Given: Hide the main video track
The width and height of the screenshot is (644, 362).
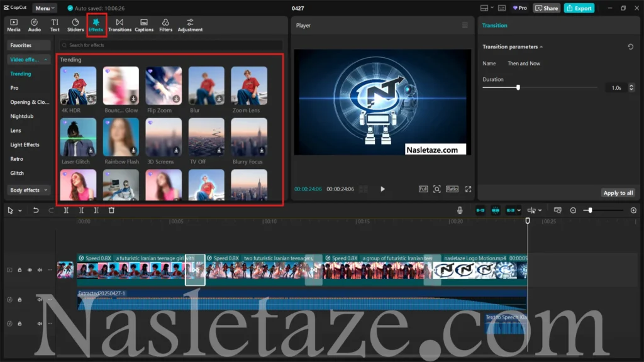Looking at the screenshot, I should point(30,270).
